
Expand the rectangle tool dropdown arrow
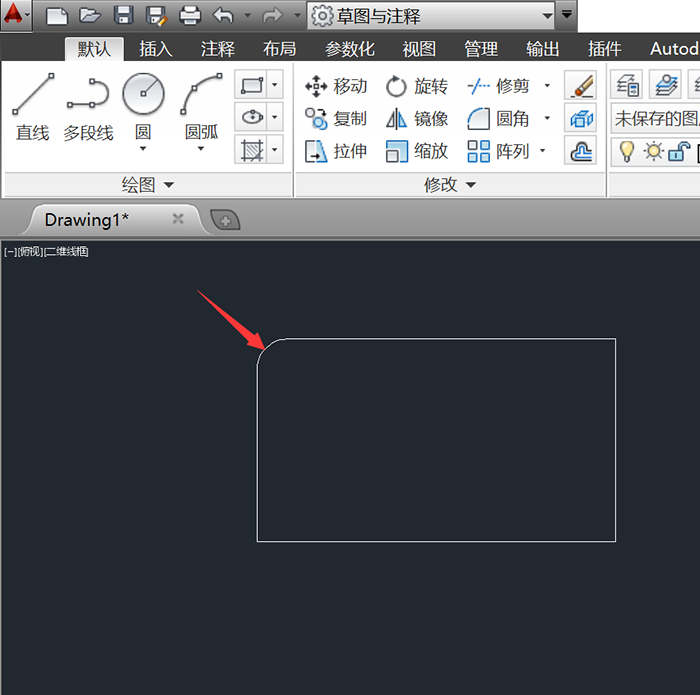coord(275,84)
